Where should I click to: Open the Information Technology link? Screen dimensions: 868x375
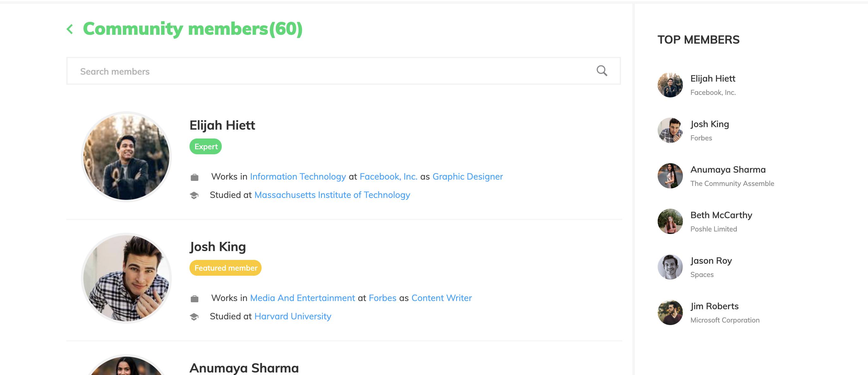tap(298, 177)
